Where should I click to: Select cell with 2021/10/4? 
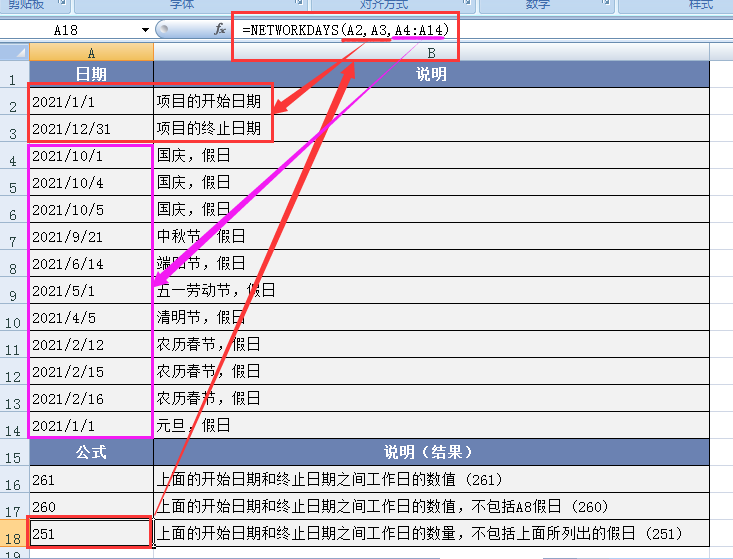pos(92,183)
